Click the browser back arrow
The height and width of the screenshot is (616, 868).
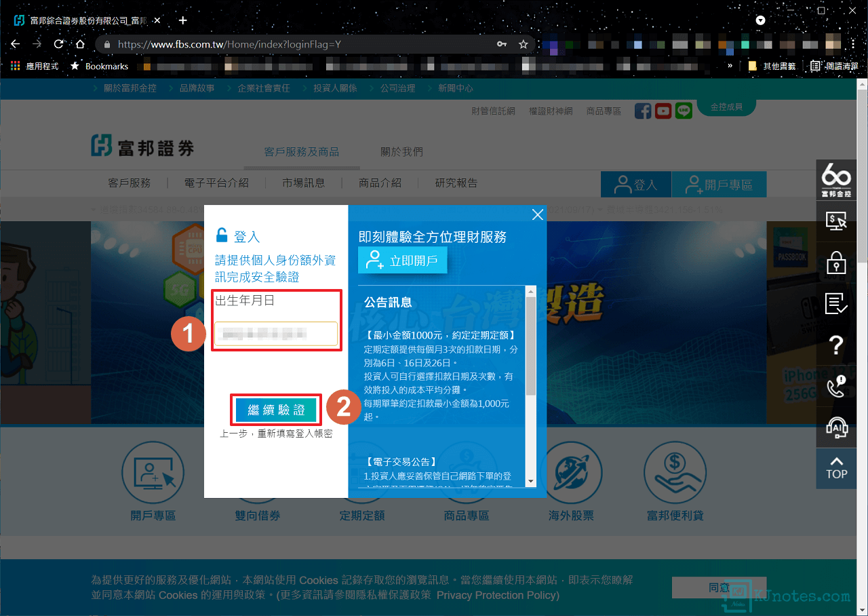pos(15,44)
